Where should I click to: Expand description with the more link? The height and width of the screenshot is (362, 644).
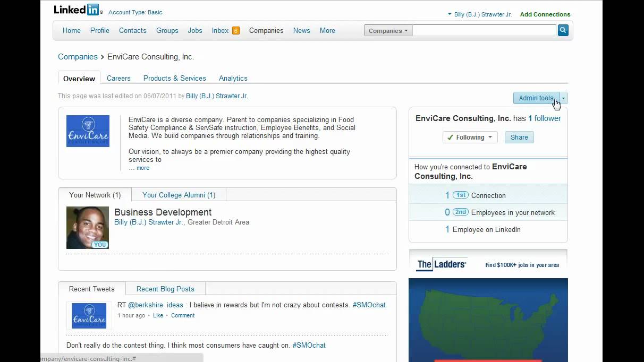(x=143, y=168)
